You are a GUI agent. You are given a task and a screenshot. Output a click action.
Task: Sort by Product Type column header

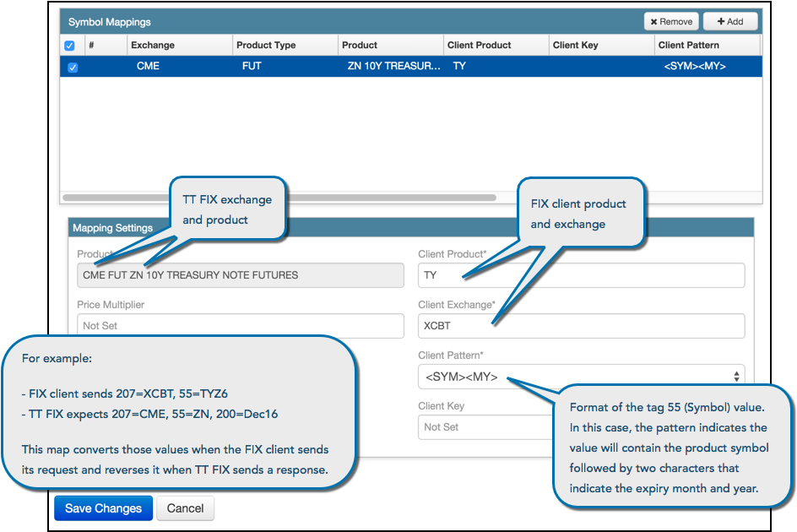click(x=266, y=46)
